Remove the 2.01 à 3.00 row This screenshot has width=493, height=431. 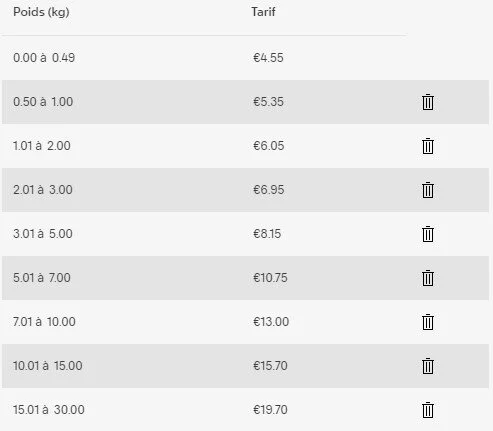point(428,190)
